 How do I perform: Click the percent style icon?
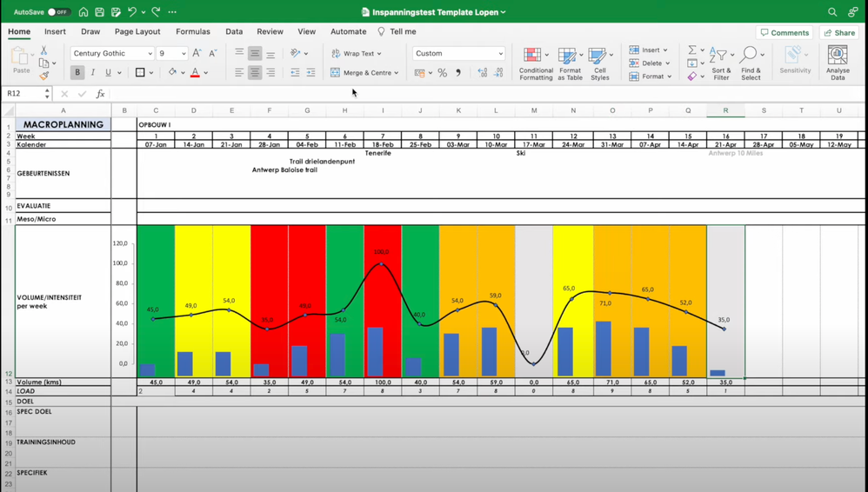(443, 73)
